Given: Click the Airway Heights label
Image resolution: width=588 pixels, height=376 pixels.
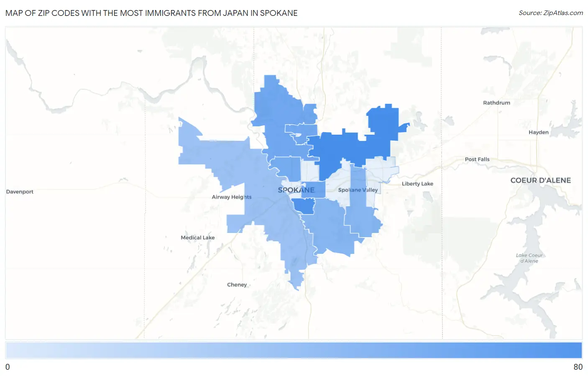Looking at the screenshot, I should point(232,197).
